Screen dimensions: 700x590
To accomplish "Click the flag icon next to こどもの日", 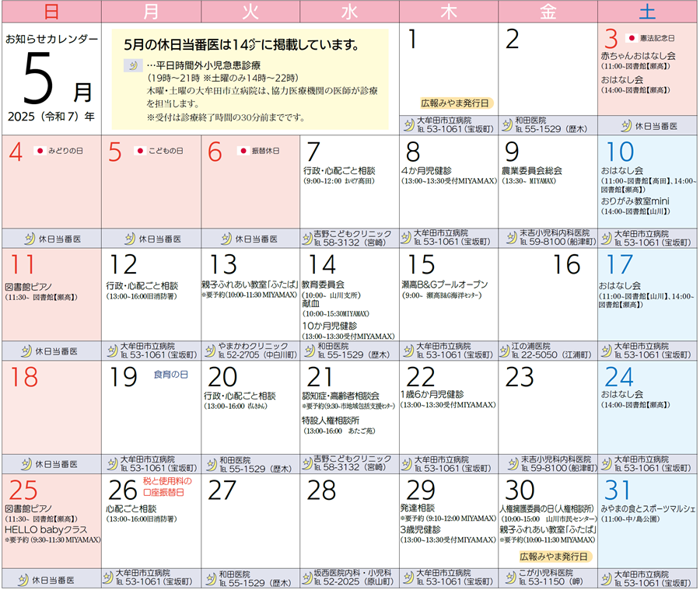I will point(140,149).
